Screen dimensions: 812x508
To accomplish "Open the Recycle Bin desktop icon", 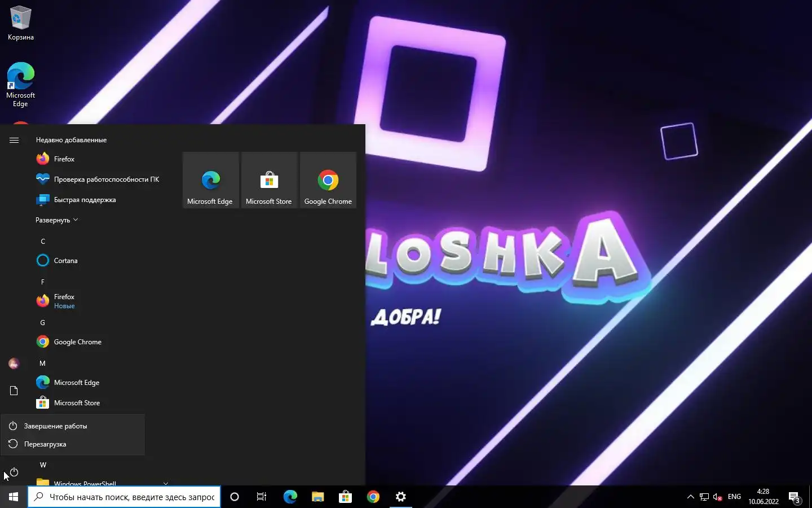I will click(20, 24).
